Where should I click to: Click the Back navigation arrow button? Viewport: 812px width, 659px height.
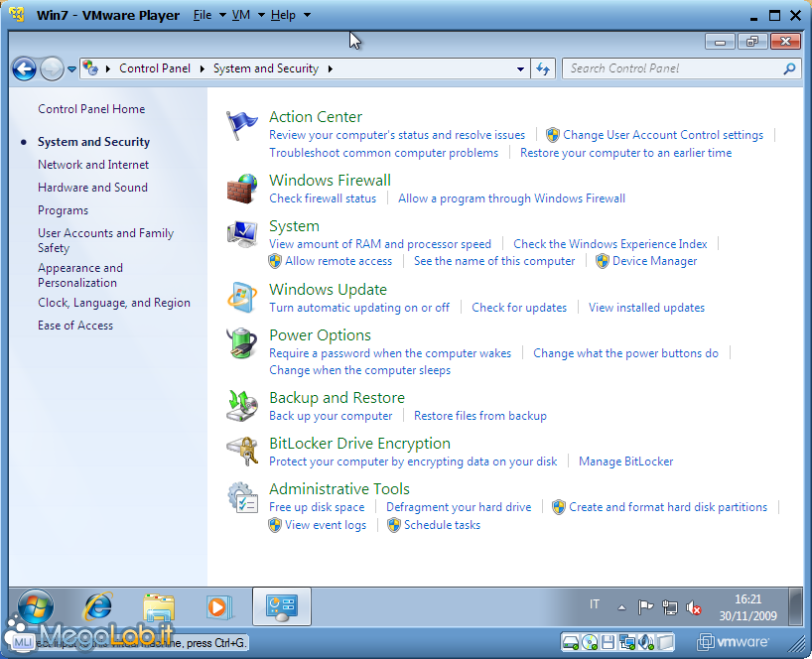(x=25, y=68)
